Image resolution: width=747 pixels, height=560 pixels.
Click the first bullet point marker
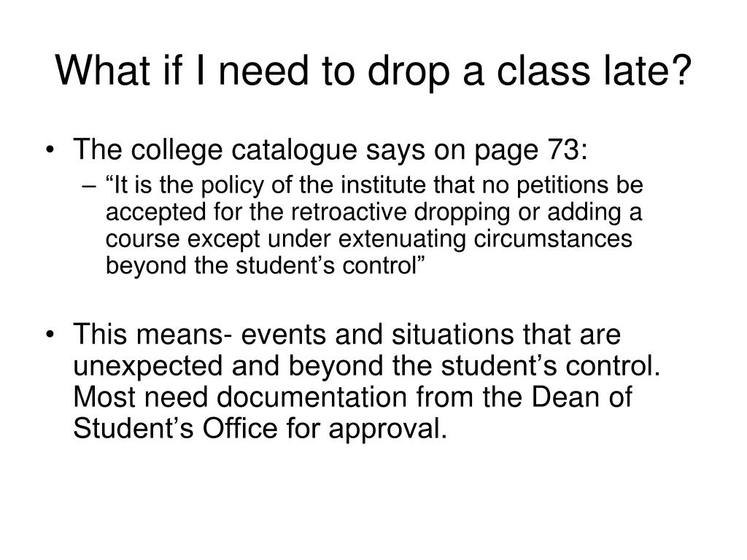click(x=50, y=150)
